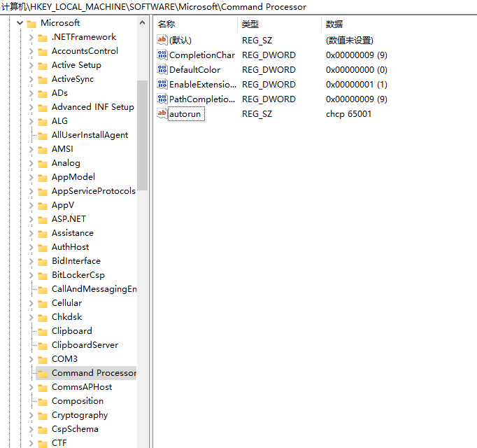Image resolution: width=477 pixels, height=448 pixels.
Task: Select the AccountsControl tree item label
Action: [85, 51]
